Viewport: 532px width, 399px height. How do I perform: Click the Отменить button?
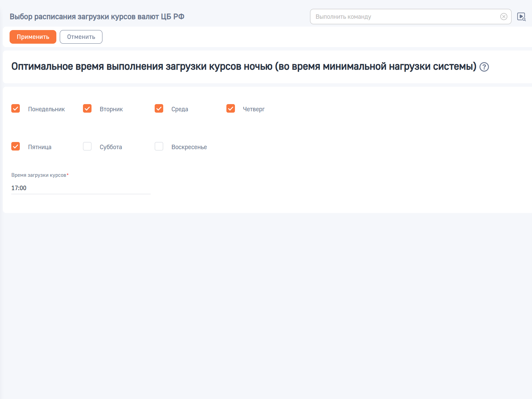pyautogui.click(x=81, y=37)
